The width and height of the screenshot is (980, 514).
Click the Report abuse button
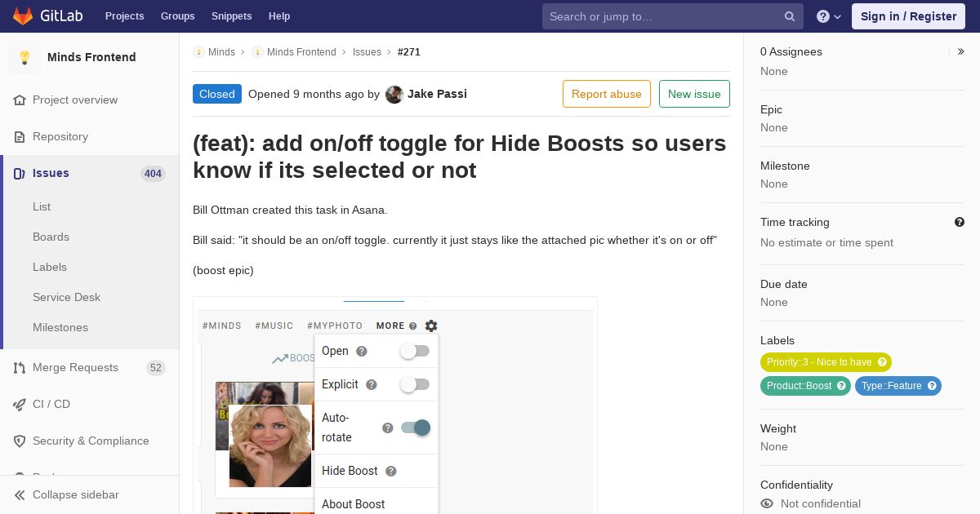pos(607,94)
